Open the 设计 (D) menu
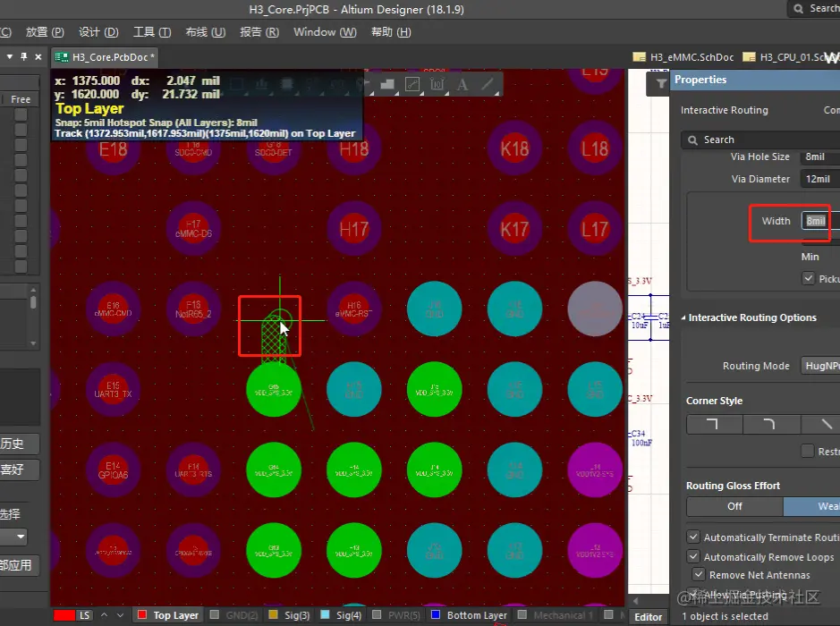The height and width of the screenshot is (626, 840). click(x=98, y=32)
